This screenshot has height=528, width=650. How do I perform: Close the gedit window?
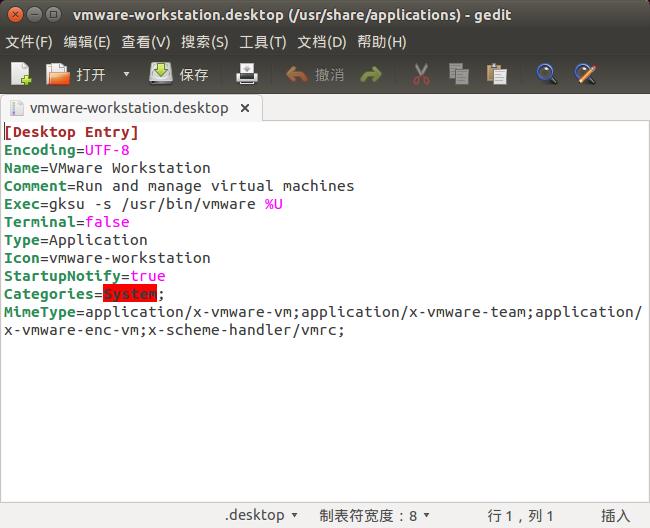15,15
